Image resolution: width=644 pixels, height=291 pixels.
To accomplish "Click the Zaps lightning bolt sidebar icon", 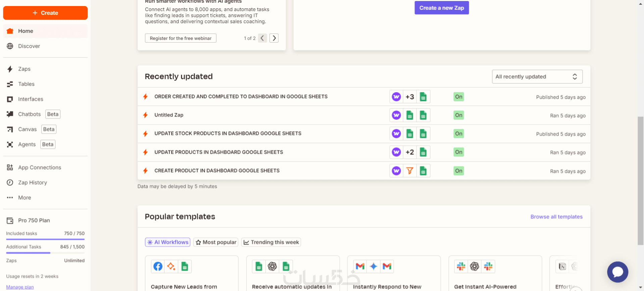I will tap(10, 69).
